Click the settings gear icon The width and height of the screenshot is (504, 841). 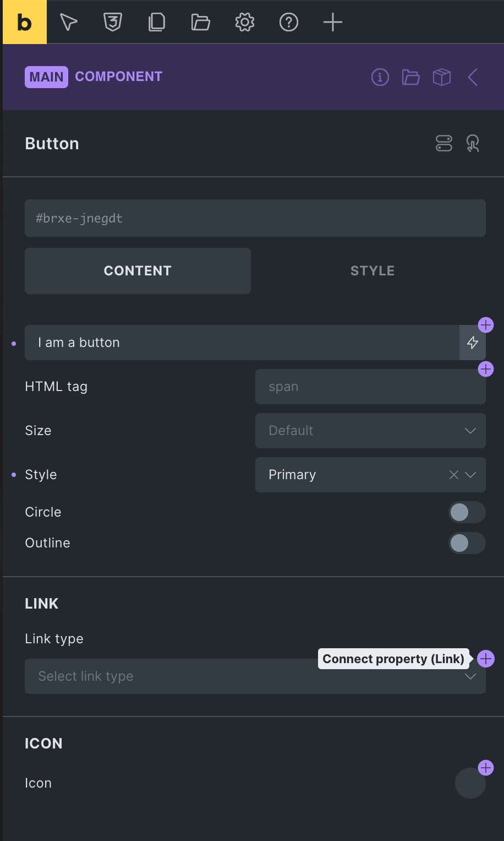point(245,22)
